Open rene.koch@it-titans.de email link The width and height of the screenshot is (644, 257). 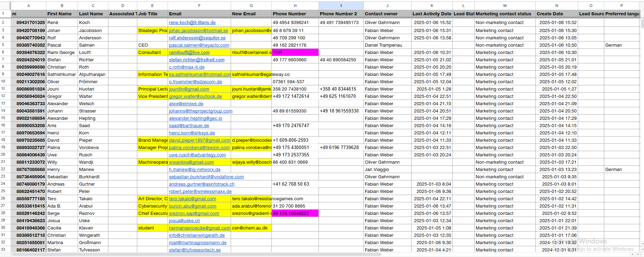[x=192, y=23]
